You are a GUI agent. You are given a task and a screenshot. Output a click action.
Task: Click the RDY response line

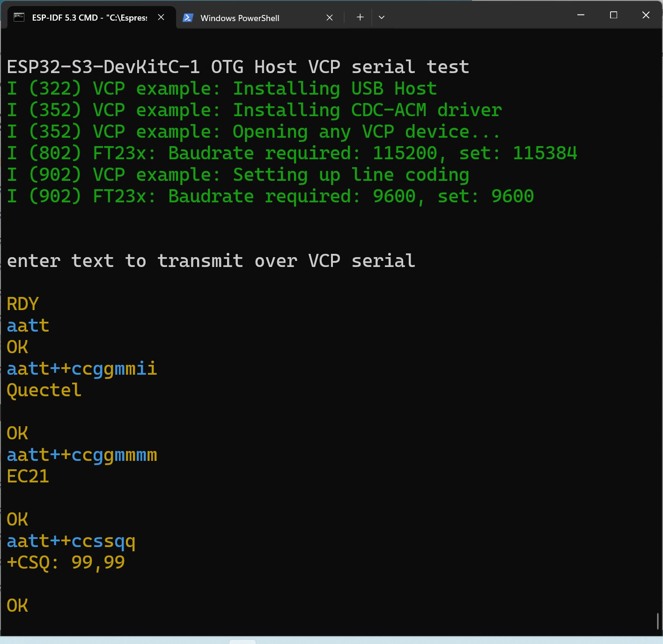point(22,304)
